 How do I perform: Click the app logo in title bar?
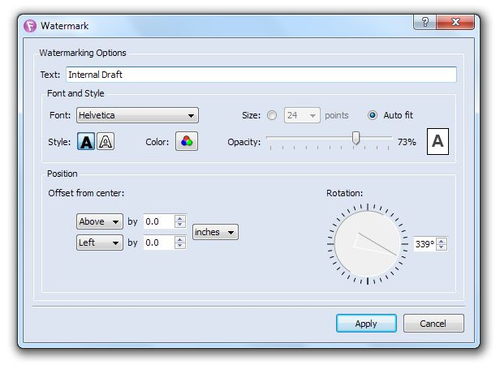click(x=30, y=26)
